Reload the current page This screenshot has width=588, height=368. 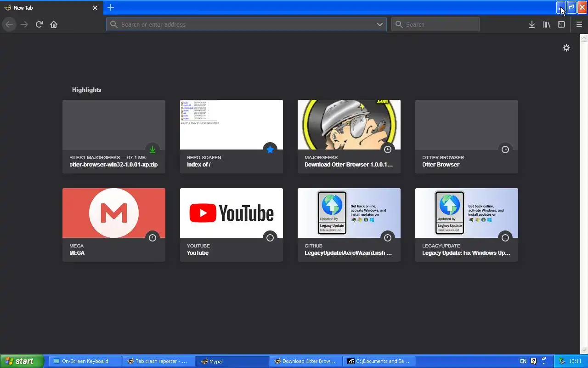pyautogui.click(x=39, y=24)
